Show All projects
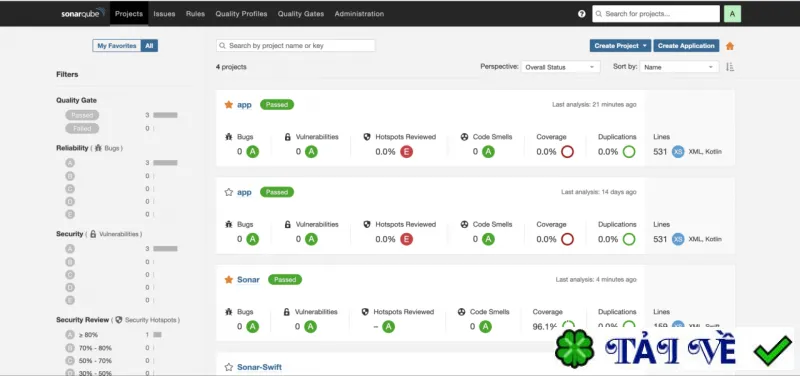This screenshot has height=376, width=800. pyautogui.click(x=149, y=46)
